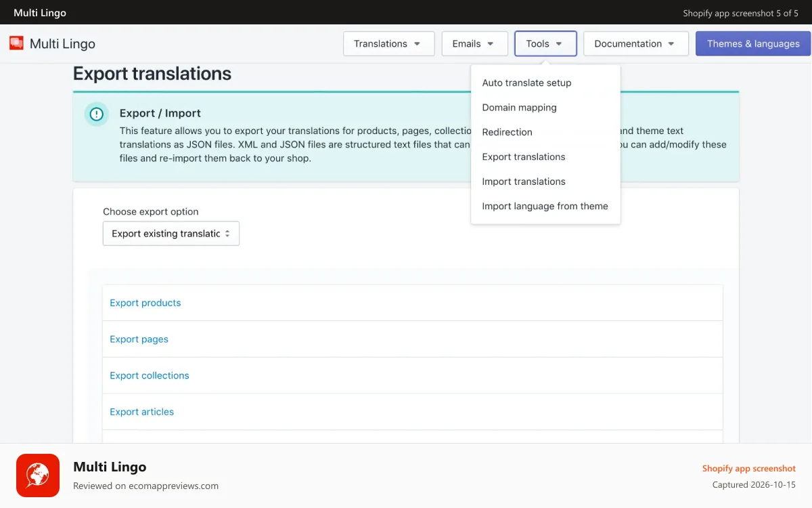Open the Export collections link
The height and width of the screenshot is (508, 812).
pos(150,375)
